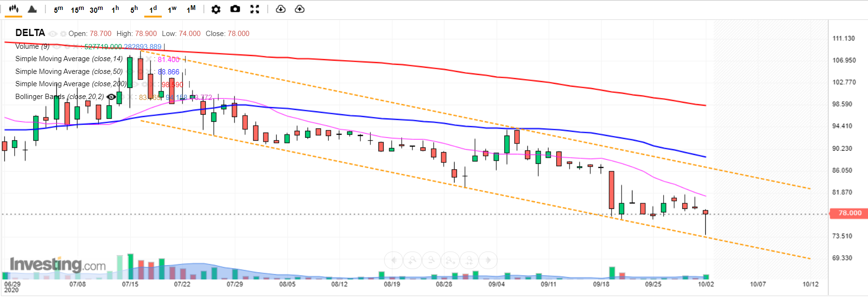Image resolution: width=868 pixels, height=297 pixels.
Task: Open settings gear next to DELTA
Action: click(x=63, y=34)
